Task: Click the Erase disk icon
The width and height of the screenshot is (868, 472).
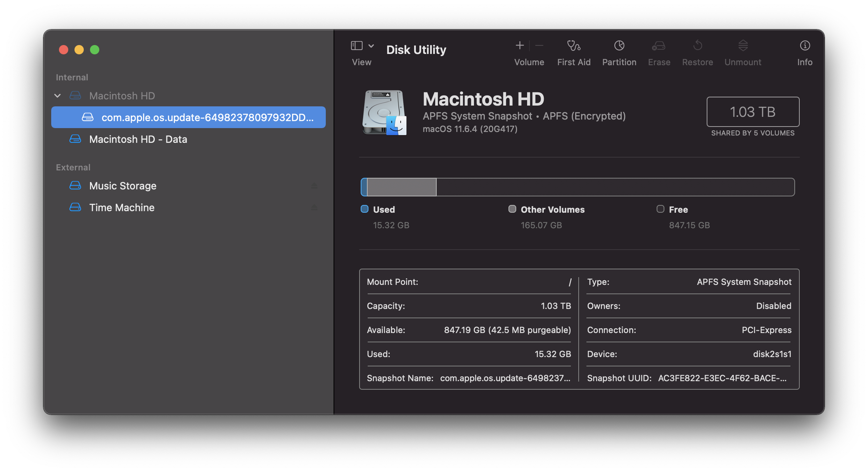Action: pos(659,46)
